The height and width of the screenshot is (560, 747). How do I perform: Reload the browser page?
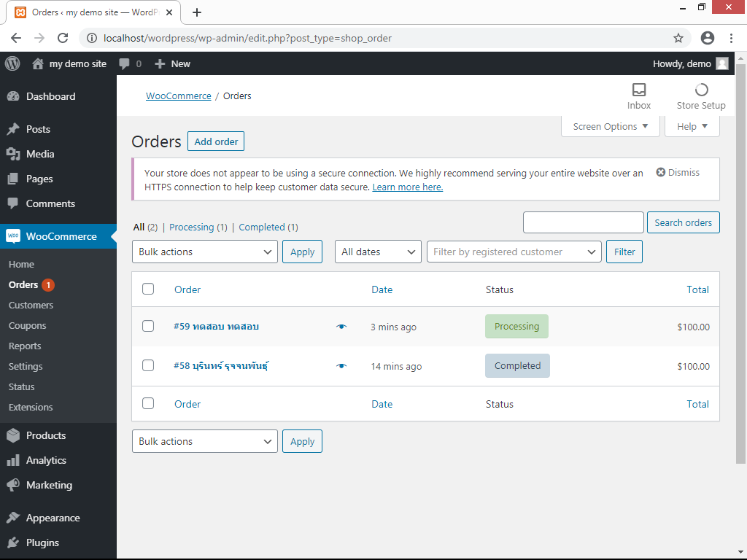click(x=63, y=38)
